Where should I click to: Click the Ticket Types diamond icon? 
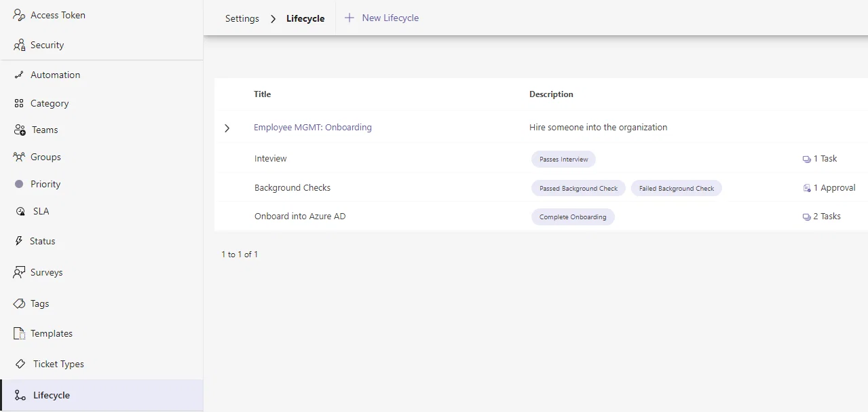coord(20,364)
